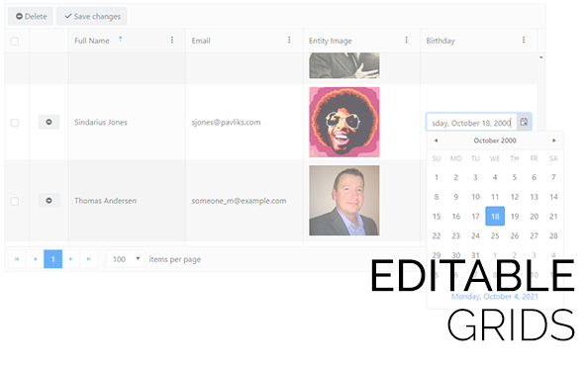Select October 28 in calendar
588x372 pixels.
(553, 235)
